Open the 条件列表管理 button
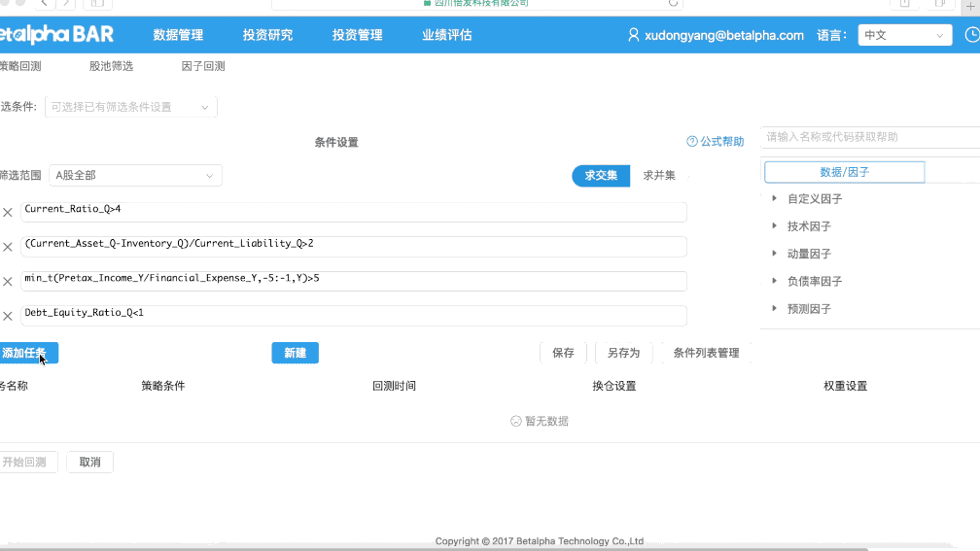Screen dimensions: 980x551 pyautogui.click(x=706, y=354)
